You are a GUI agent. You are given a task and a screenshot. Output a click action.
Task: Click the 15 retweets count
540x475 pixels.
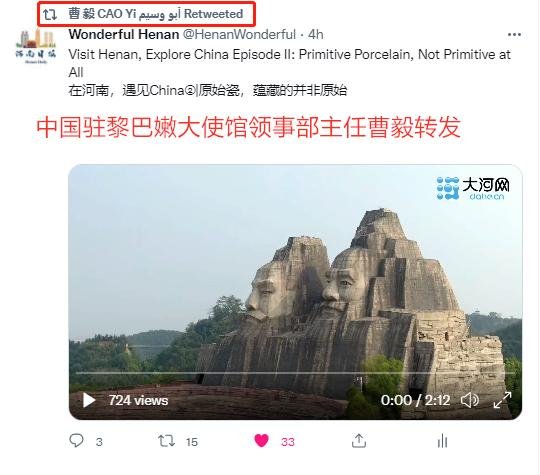pos(192,442)
